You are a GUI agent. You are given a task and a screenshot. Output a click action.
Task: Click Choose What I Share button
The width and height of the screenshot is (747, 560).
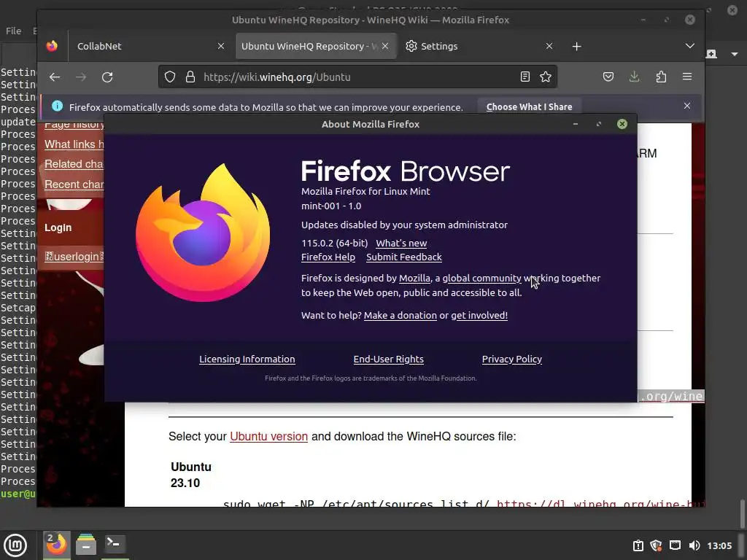click(530, 106)
